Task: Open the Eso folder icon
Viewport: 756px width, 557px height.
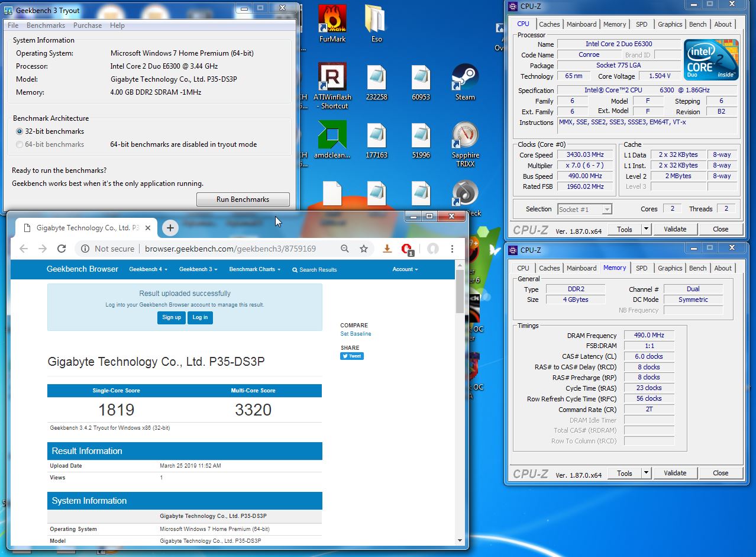Action: point(376,24)
